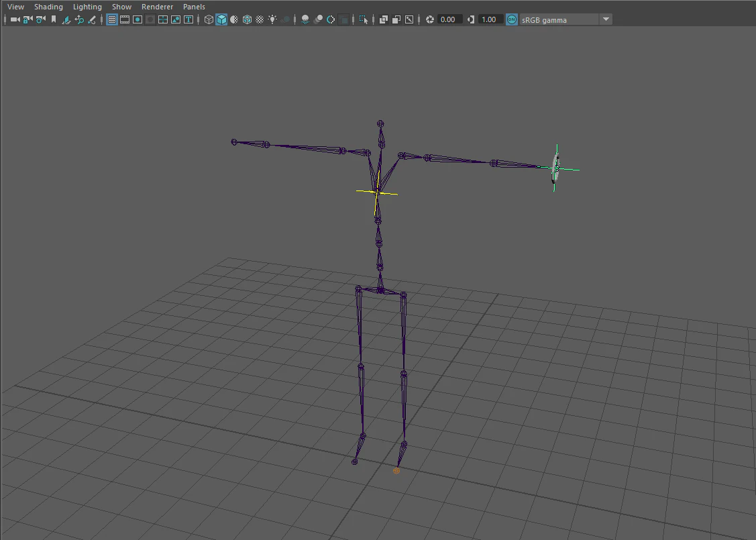Toggle the viewport Grid display button
The height and width of the screenshot is (540, 756).
click(x=112, y=19)
